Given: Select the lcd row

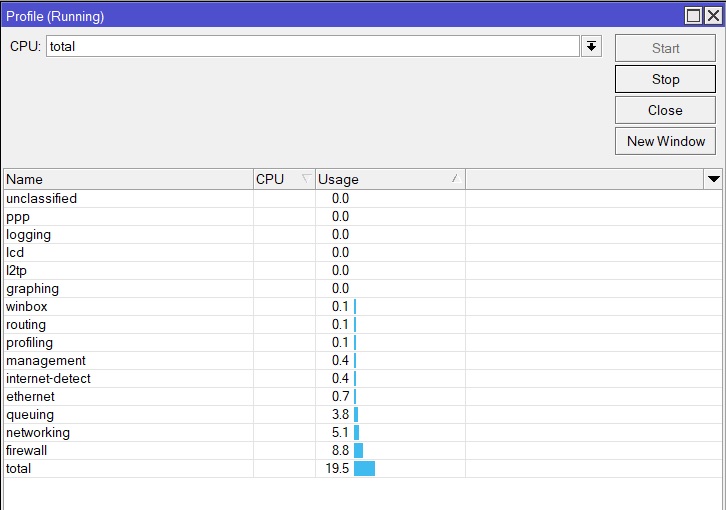Looking at the screenshot, I should pos(363,252).
